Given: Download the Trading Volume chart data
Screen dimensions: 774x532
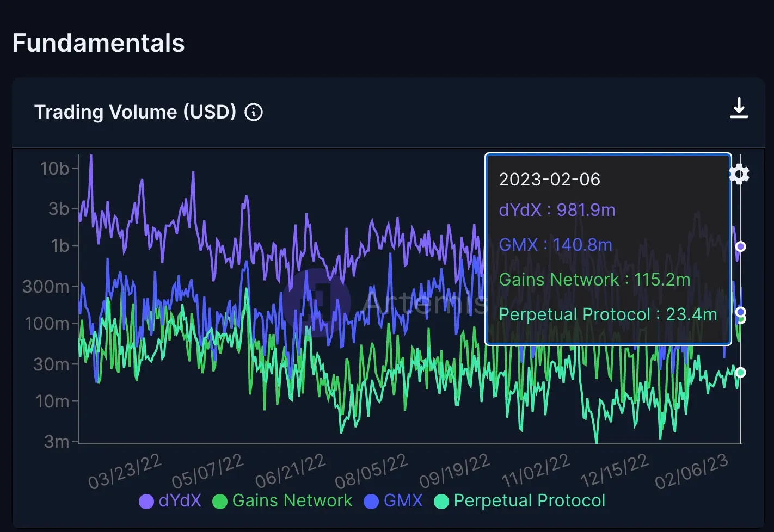Looking at the screenshot, I should pos(739,108).
